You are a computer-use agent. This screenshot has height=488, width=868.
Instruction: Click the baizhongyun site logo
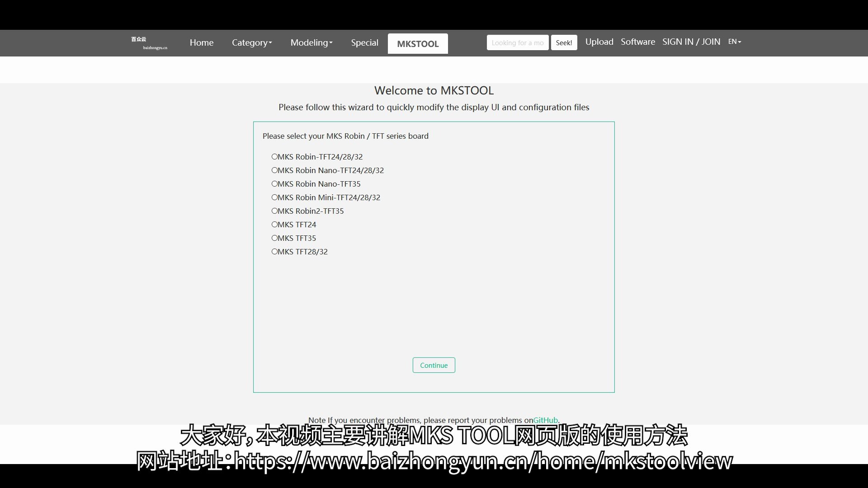pos(149,43)
